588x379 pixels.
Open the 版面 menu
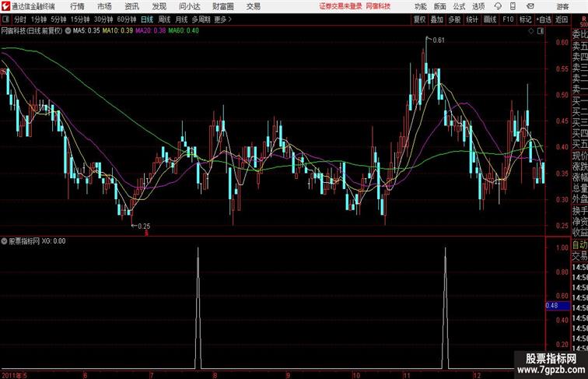pyautogui.click(x=439, y=6)
